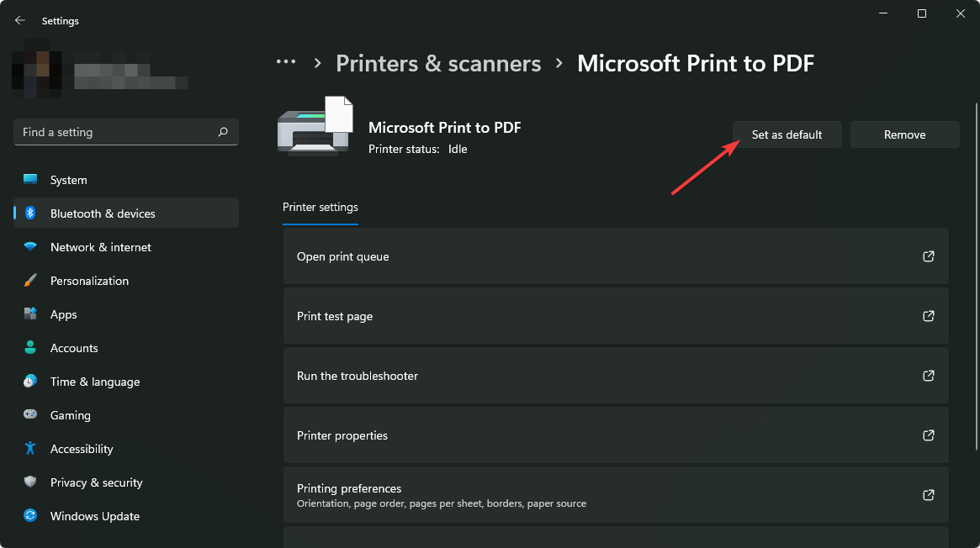Click the Apps icon in sidebar
Viewport: 980px width, 548px height.
[30, 314]
